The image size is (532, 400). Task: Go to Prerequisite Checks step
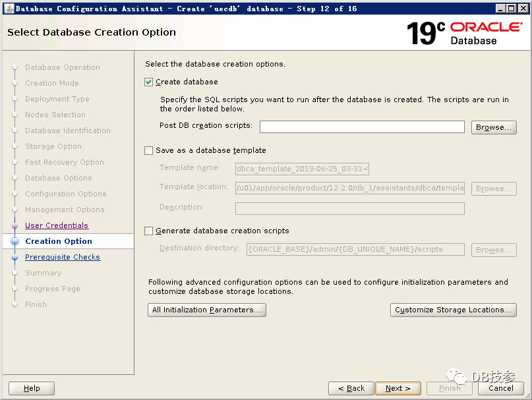[x=62, y=258]
